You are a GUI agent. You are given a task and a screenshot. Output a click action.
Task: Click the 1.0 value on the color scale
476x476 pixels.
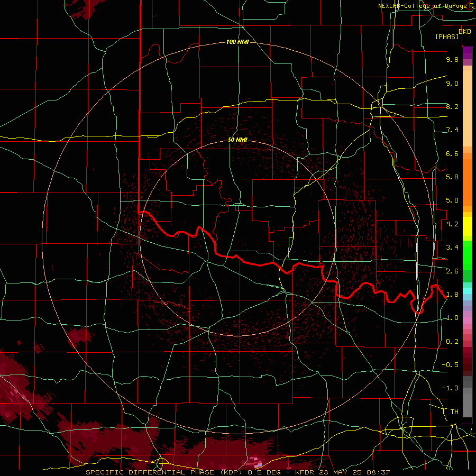(x=452, y=318)
